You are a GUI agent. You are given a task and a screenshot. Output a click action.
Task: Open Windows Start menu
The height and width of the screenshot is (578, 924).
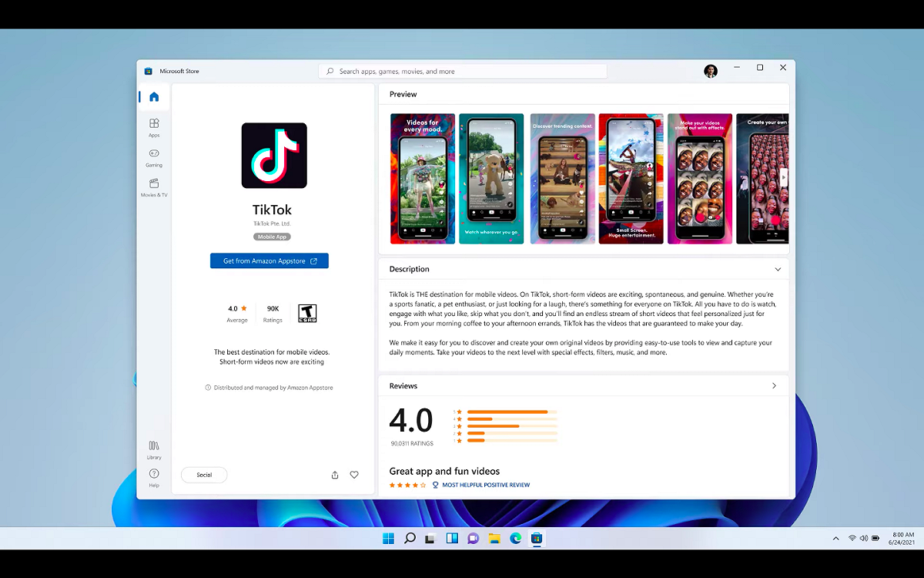pyautogui.click(x=388, y=538)
